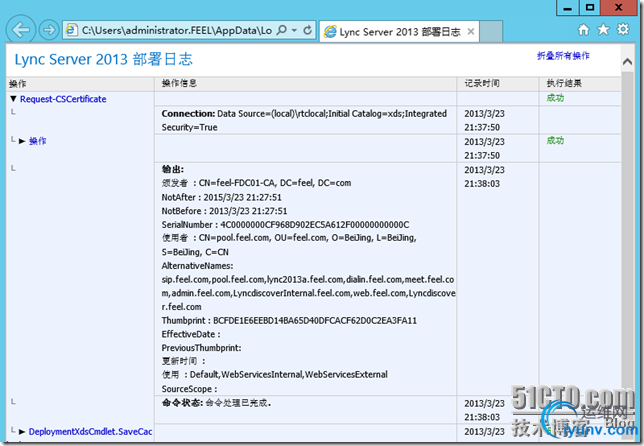Open Favorites with the star icon
The height and width of the screenshot is (446, 644).
(603, 30)
